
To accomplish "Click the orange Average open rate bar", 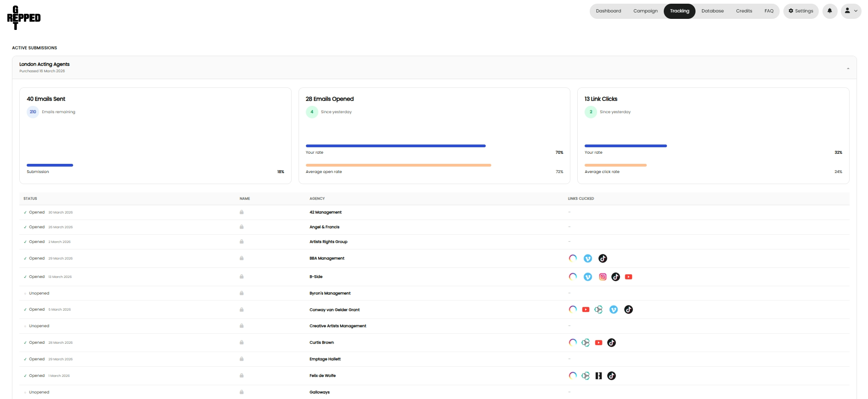I will pyautogui.click(x=398, y=165).
